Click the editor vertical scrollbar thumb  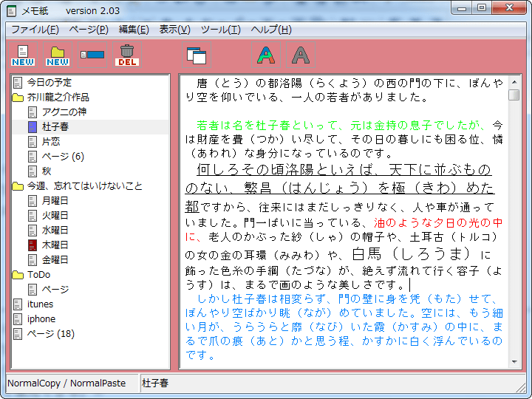(x=514, y=95)
